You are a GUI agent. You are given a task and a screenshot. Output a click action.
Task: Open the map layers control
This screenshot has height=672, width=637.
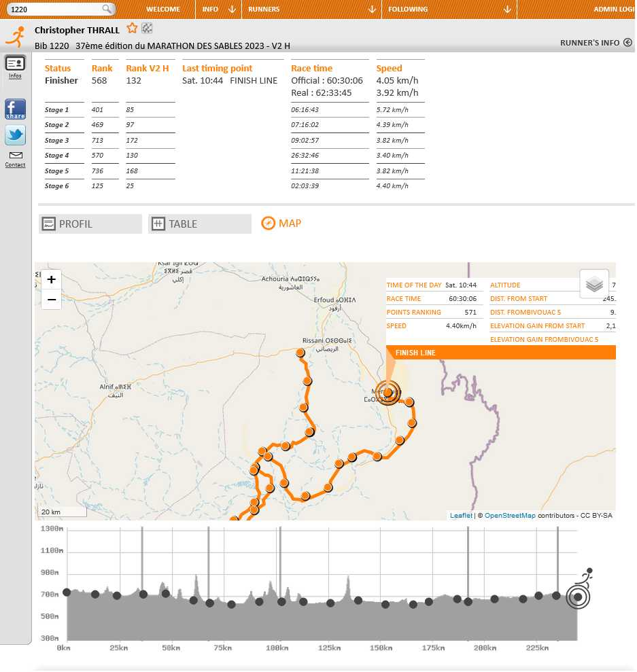[594, 284]
